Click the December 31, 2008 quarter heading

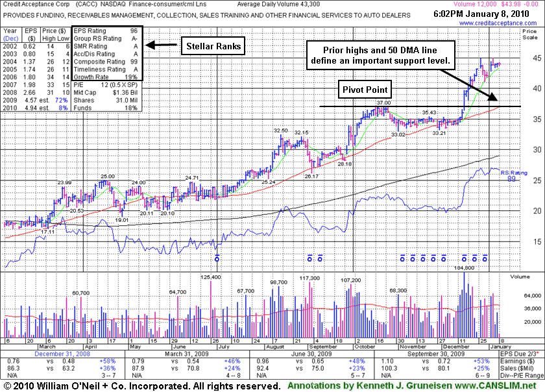[62, 354]
